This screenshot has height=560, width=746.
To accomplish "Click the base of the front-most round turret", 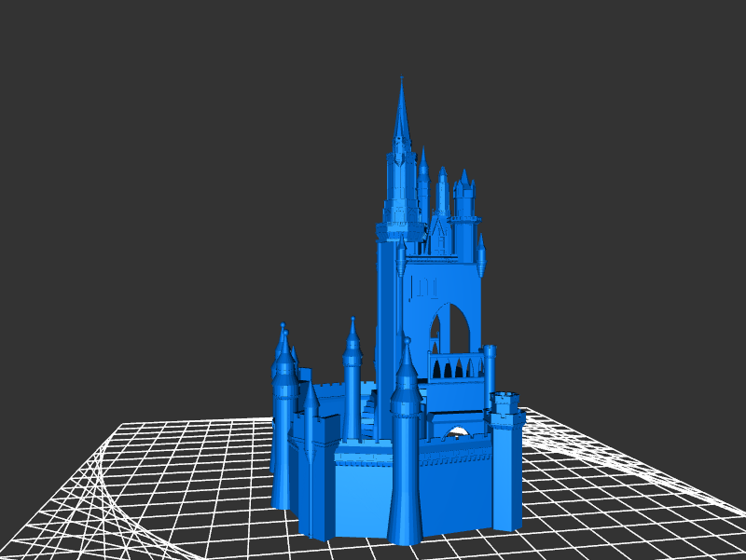I will [406, 522].
